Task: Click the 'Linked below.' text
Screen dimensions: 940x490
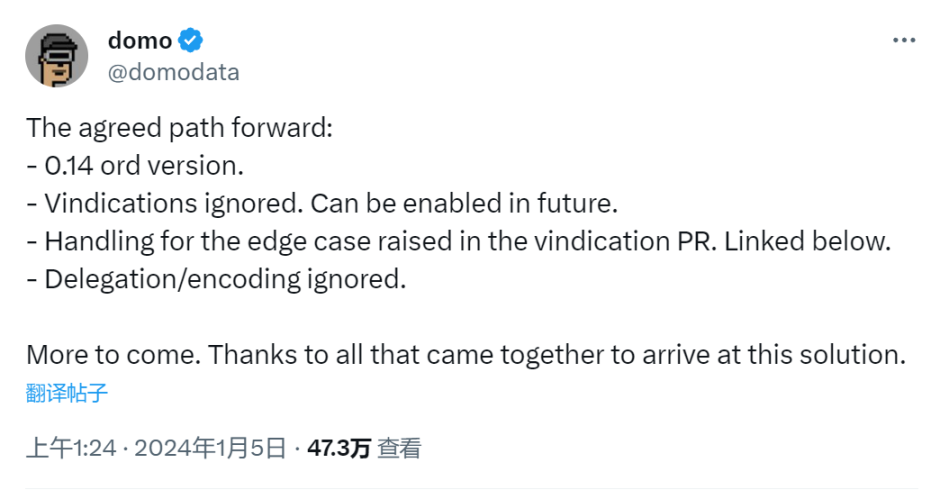Action: [x=808, y=242]
